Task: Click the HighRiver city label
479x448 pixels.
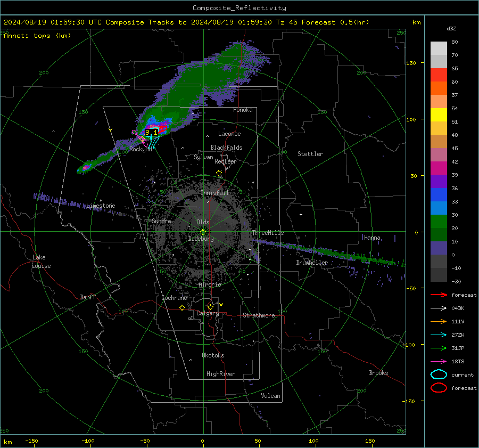Action: pyautogui.click(x=221, y=374)
